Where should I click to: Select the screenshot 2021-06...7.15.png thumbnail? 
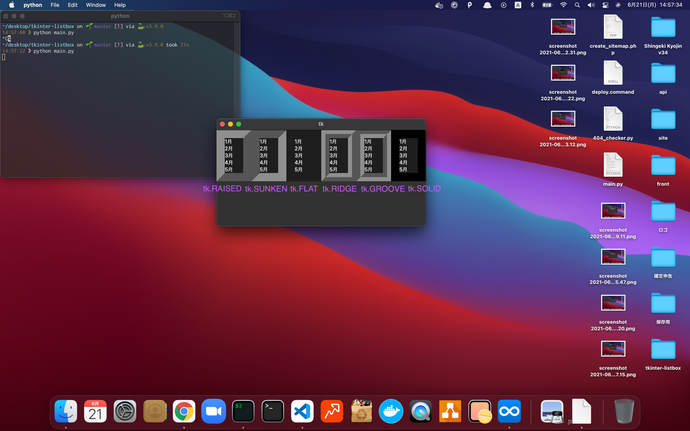(613, 349)
